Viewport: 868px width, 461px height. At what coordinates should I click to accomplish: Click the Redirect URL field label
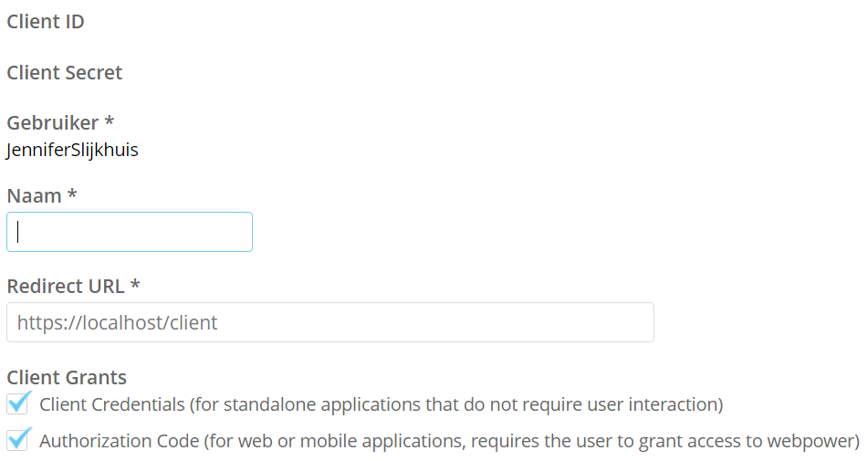[x=65, y=286]
